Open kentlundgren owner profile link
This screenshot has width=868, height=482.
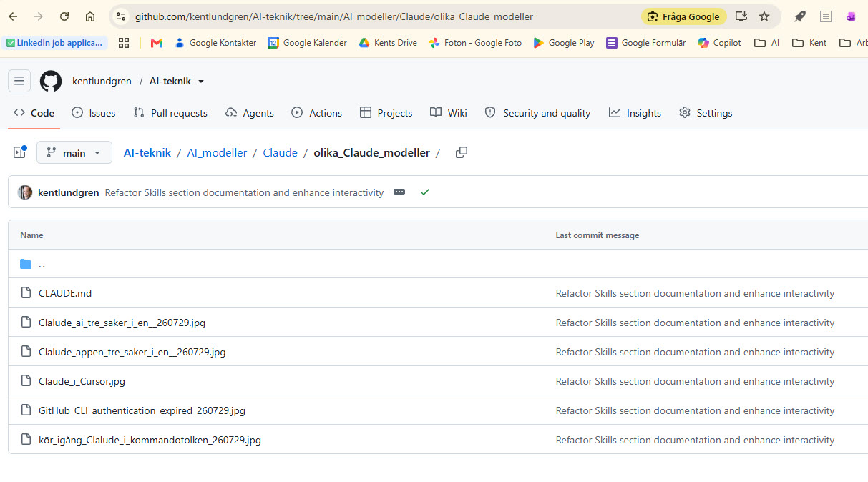coord(102,82)
